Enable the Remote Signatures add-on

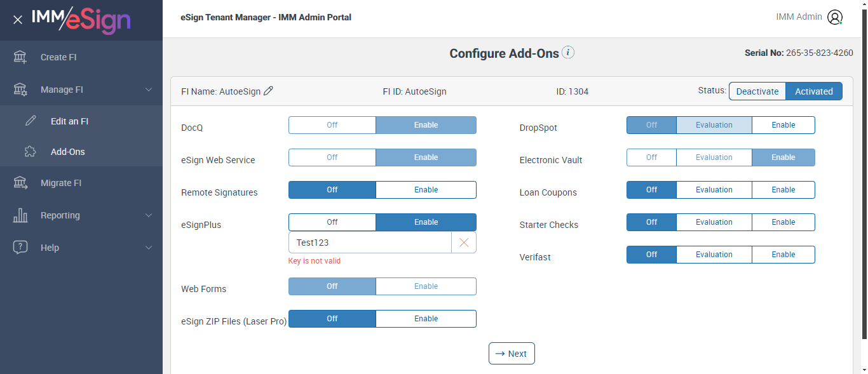(x=426, y=190)
